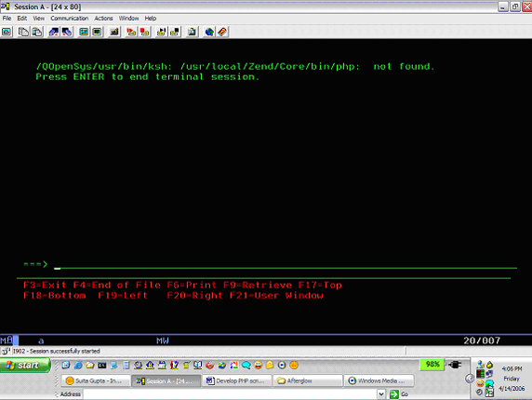Click the 'not found.' error message text
532x400 pixels.
404,66
